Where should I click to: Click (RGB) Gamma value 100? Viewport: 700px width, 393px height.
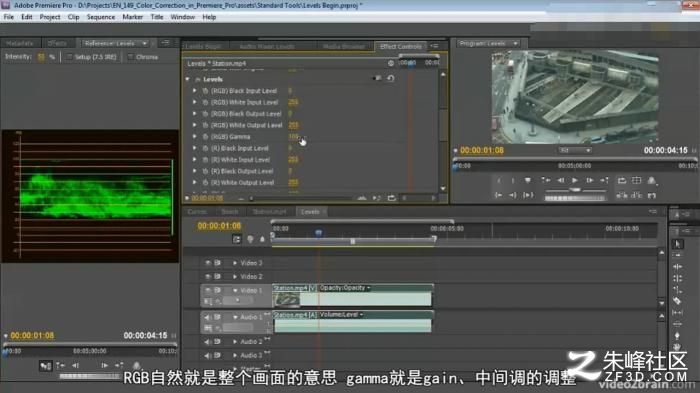coord(293,137)
